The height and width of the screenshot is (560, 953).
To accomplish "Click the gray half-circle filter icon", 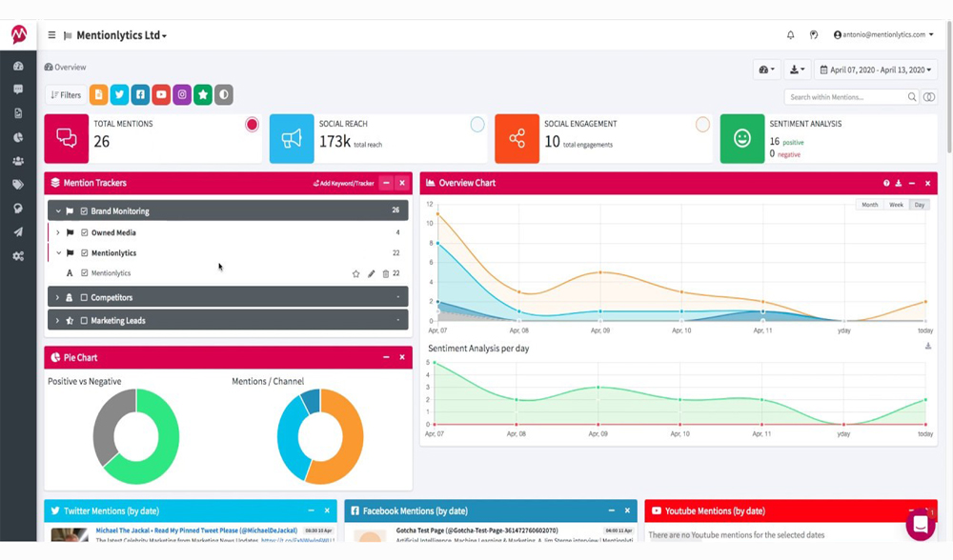I will 224,94.
